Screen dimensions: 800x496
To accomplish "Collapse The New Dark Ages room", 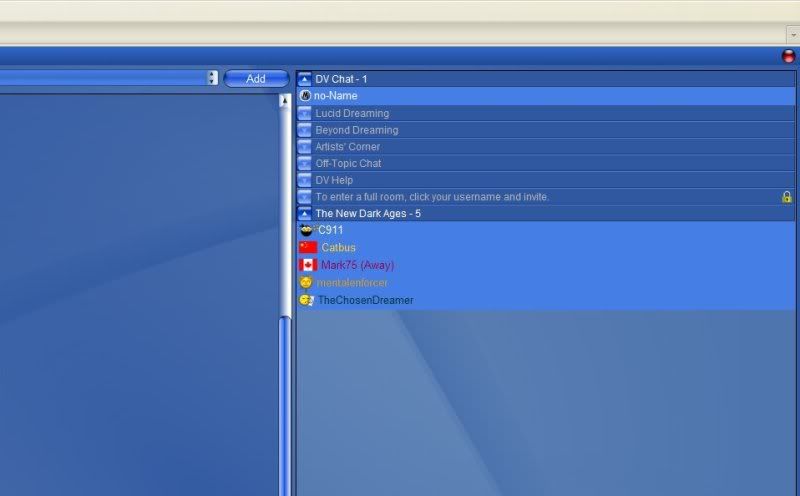I will tap(305, 214).
